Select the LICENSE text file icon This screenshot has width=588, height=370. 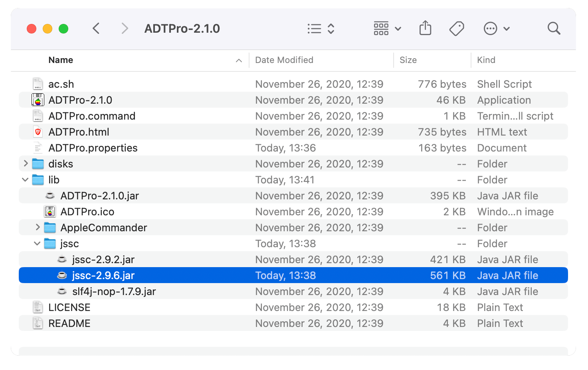38,307
